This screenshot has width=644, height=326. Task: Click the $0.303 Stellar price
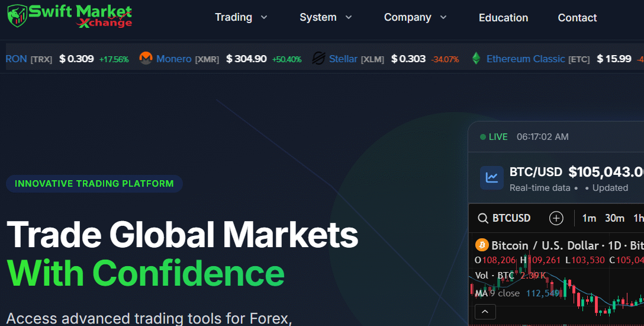point(408,59)
